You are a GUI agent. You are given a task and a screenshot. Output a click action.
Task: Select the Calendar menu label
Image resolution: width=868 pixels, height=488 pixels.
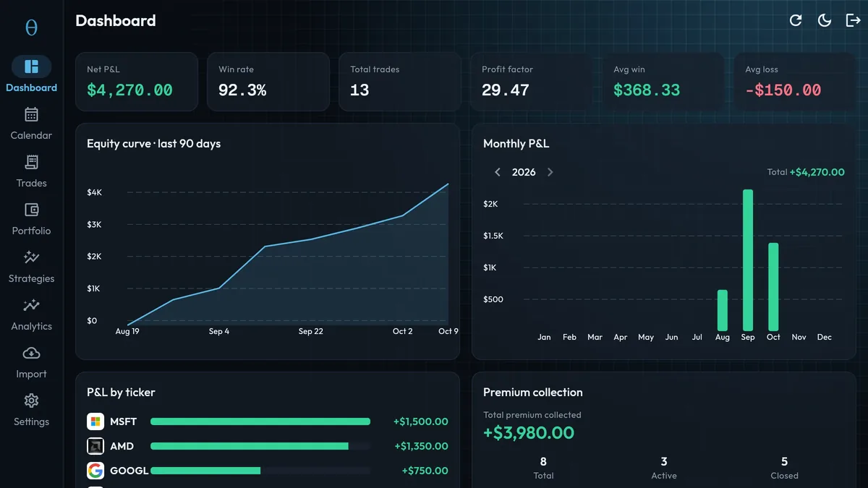pos(31,135)
